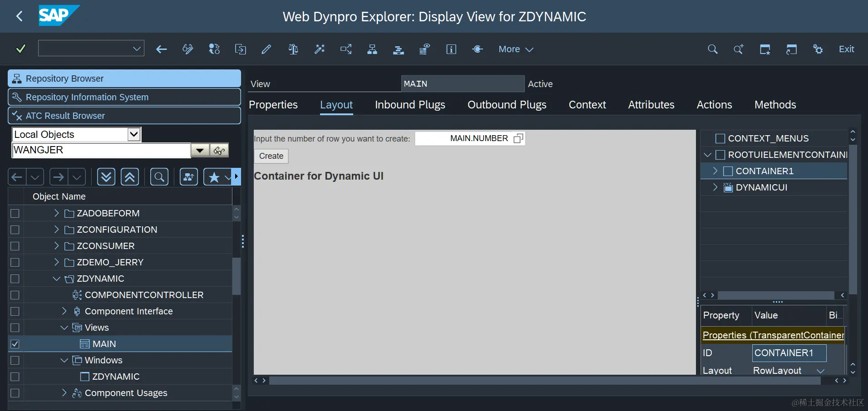The image size is (868, 411).
Task: Click the Find Next magnifier-plus icon
Action: click(x=739, y=49)
